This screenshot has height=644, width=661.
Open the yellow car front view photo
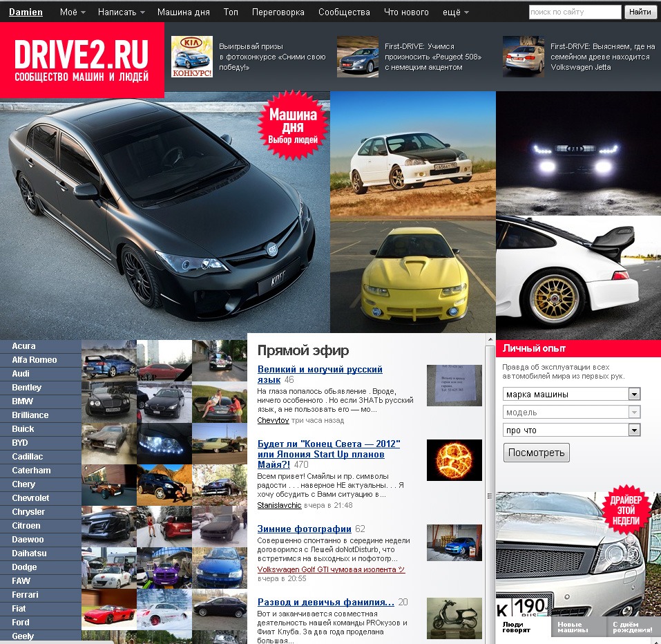(x=413, y=276)
